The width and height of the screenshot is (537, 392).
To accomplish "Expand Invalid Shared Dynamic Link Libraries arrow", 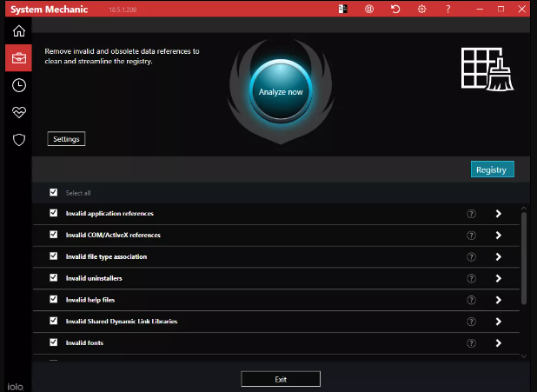I will point(498,322).
